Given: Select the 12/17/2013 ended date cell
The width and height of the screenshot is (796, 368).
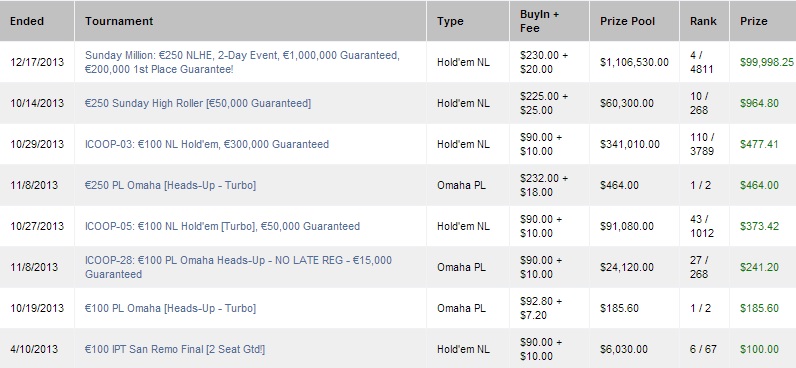Looking at the screenshot, I should point(37,62).
